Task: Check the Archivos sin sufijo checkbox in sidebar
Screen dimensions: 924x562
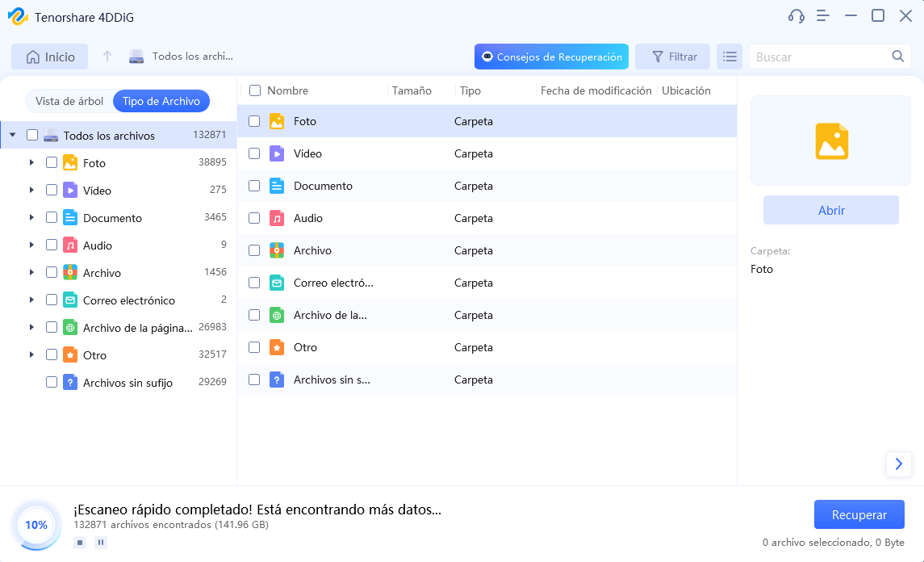Action: click(x=52, y=382)
